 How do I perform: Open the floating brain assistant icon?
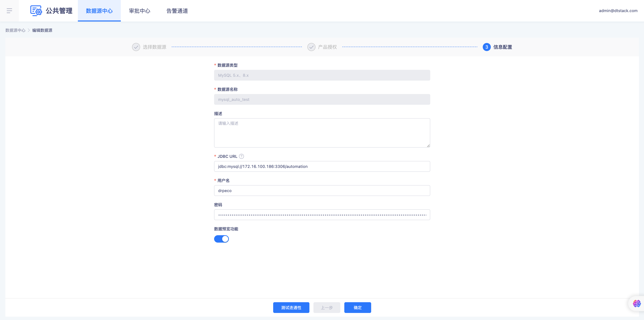coord(636,304)
